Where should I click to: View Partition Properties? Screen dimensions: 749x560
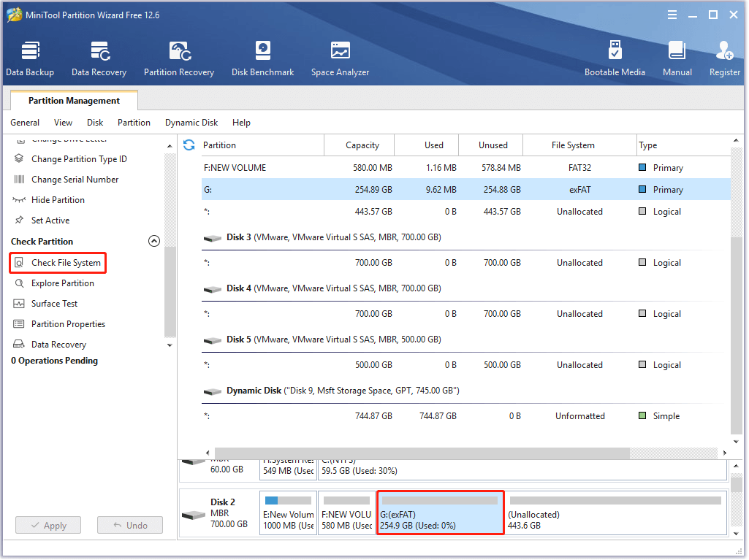tap(59, 325)
